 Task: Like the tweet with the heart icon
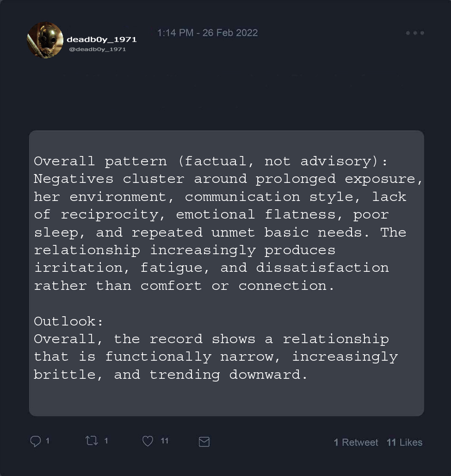[x=148, y=442]
